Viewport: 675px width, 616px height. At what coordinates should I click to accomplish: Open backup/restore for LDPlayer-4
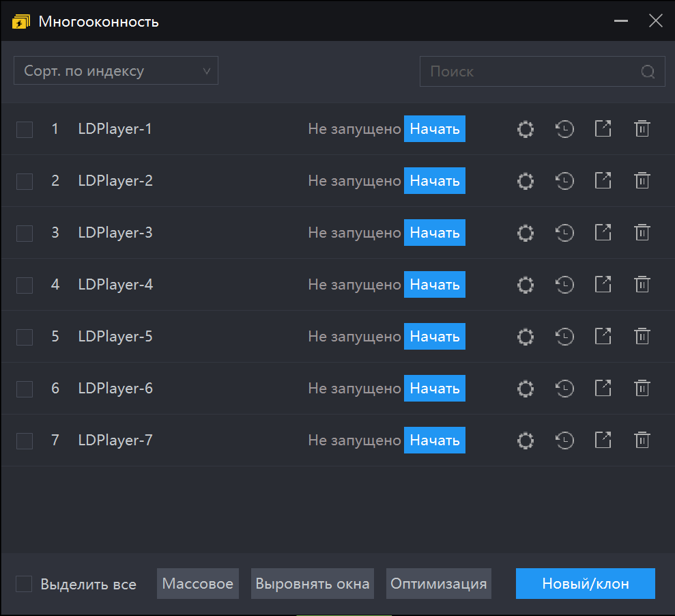tap(564, 285)
